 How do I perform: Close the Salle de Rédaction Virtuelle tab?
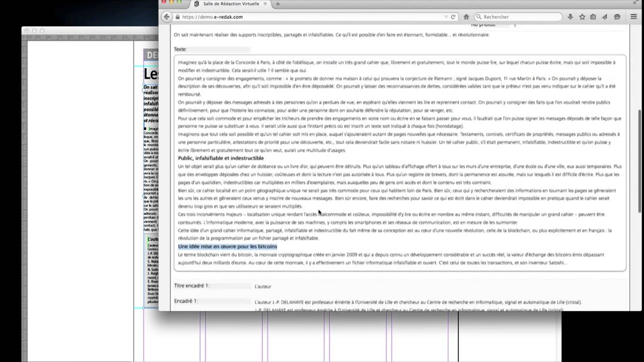tap(265, 4)
